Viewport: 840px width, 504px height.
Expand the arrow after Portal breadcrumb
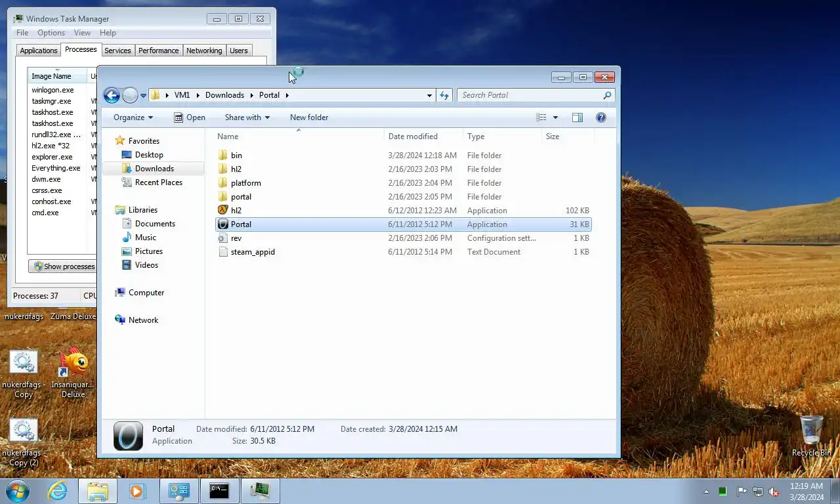287,95
